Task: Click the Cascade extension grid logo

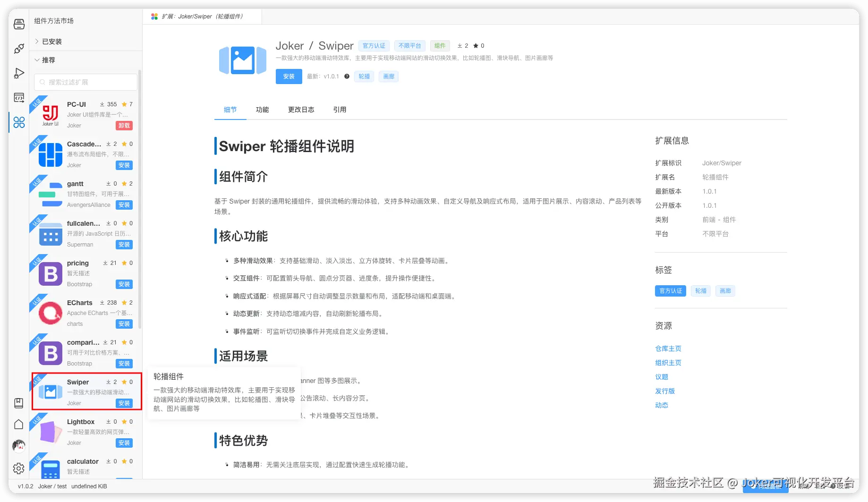Action: click(51, 154)
